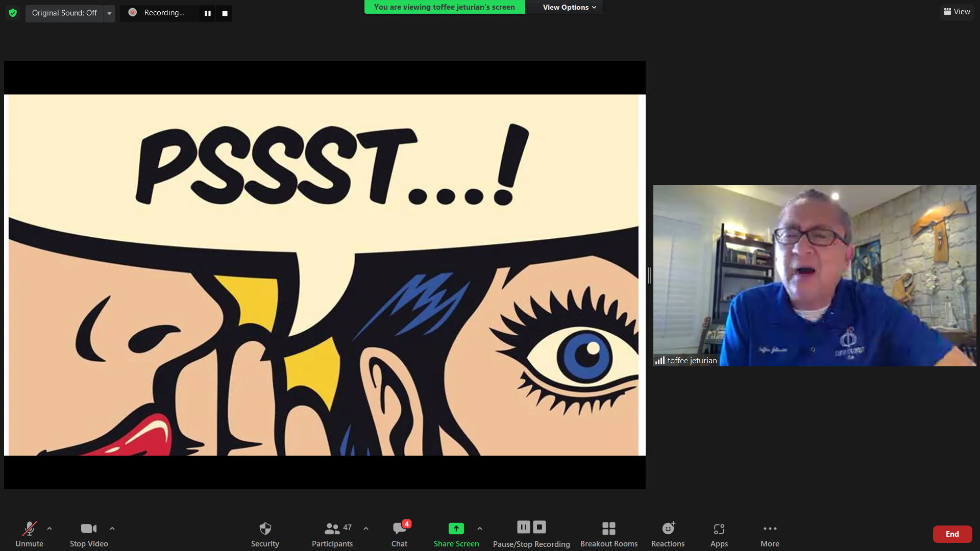
Task: Expand audio settings caret beside Unmute
Action: tap(50, 529)
